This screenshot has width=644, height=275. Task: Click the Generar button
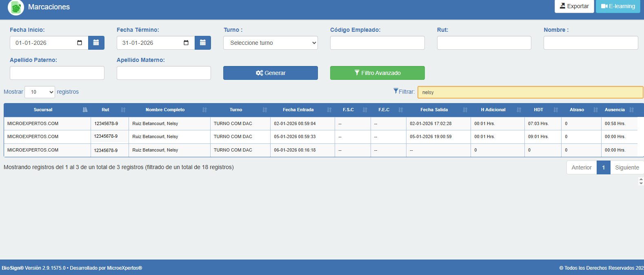[x=271, y=73]
